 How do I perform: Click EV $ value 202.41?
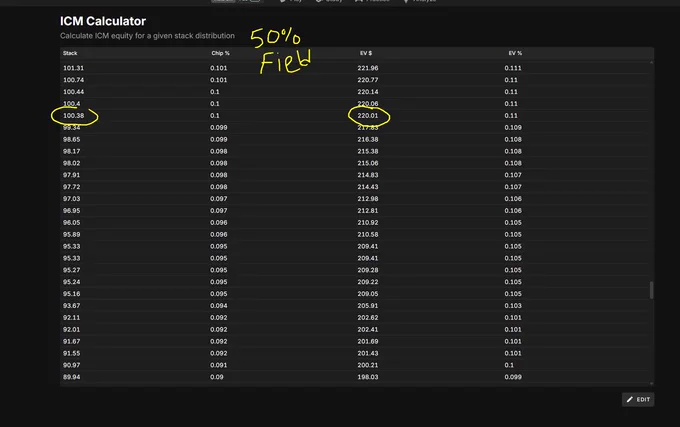pyautogui.click(x=368, y=329)
